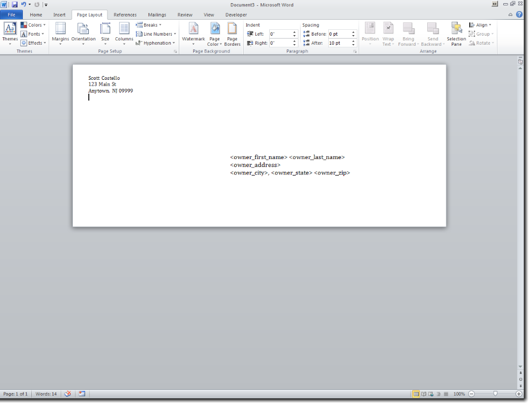Toggle Full Screen Reading view
Viewport: 532px width, 409px height.
[424, 394]
